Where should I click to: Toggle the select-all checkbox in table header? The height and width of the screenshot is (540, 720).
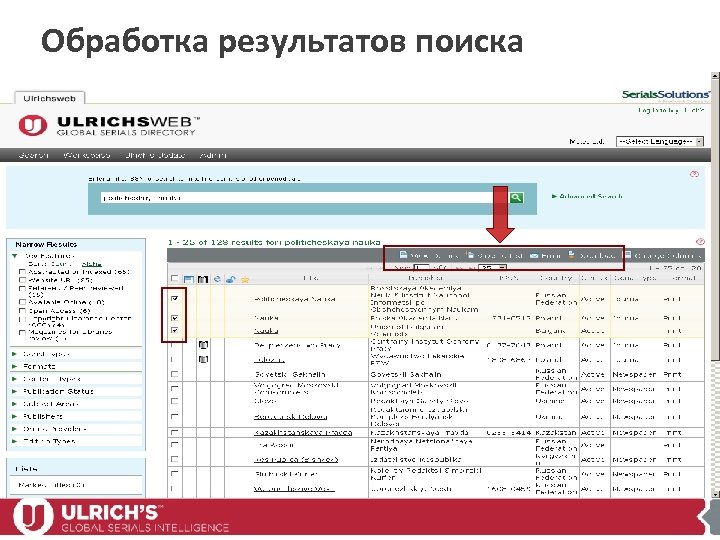coord(174,278)
